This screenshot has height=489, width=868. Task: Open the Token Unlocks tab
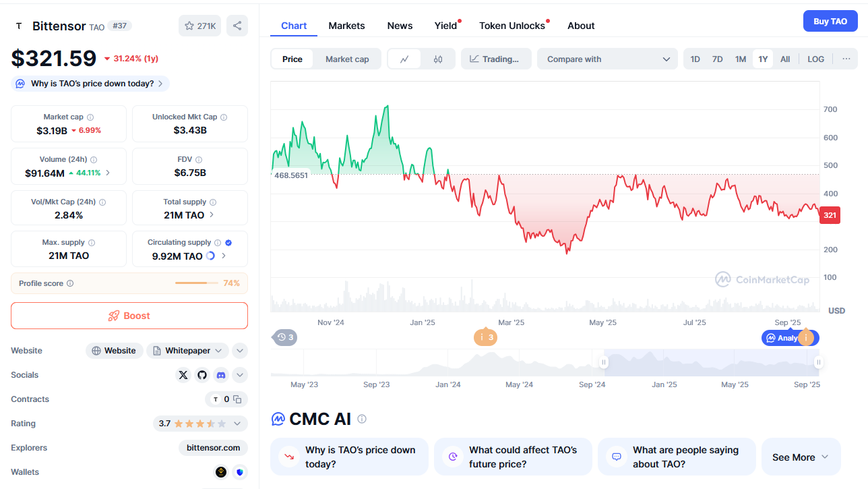point(512,26)
